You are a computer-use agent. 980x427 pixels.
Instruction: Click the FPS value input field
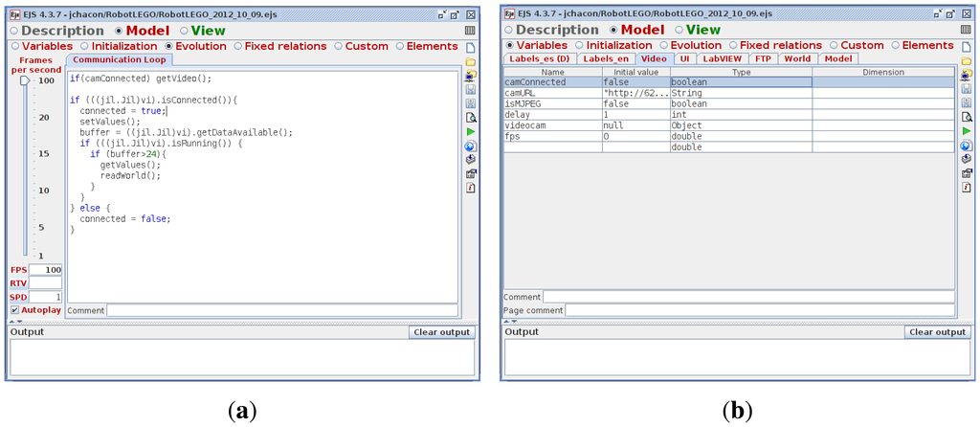coord(45,270)
